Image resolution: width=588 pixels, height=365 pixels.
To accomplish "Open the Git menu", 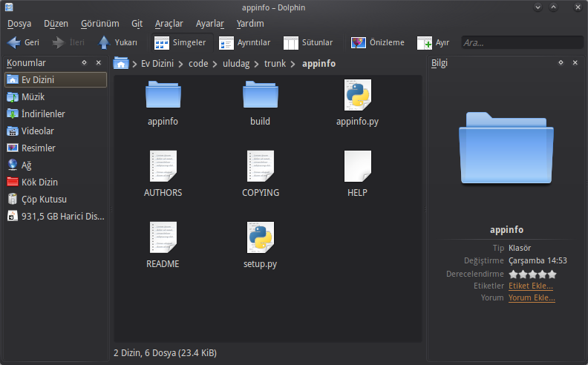I will click(137, 24).
